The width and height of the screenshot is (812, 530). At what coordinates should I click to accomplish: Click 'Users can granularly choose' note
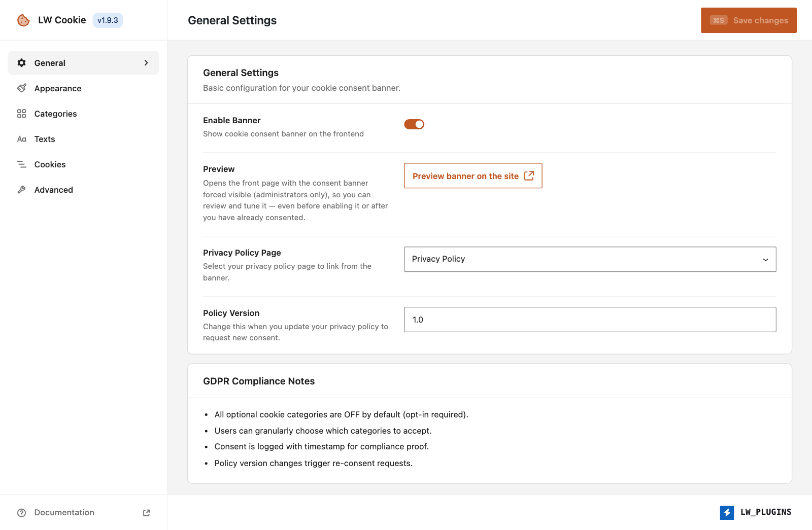pyautogui.click(x=323, y=431)
